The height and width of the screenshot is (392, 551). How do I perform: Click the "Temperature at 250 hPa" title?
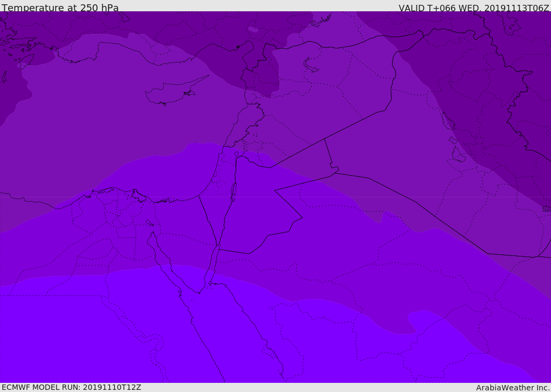tap(60, 8)
